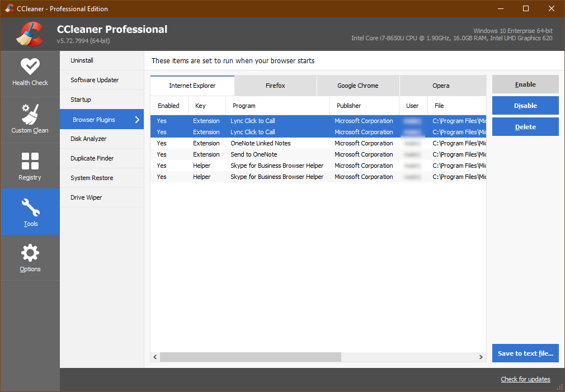Follow the Check for updates link

coord(525,379)
